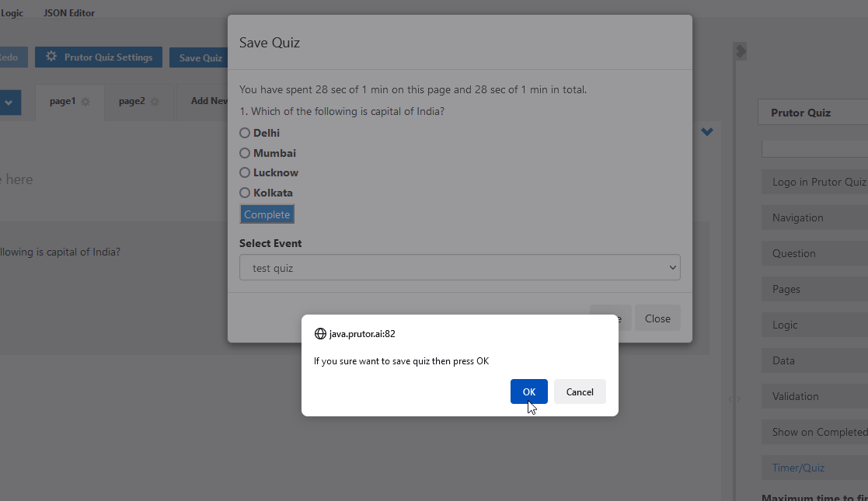868x501 pixels.
Task: Choose the Mumbai radio option
Action: (x=245, y=153)
